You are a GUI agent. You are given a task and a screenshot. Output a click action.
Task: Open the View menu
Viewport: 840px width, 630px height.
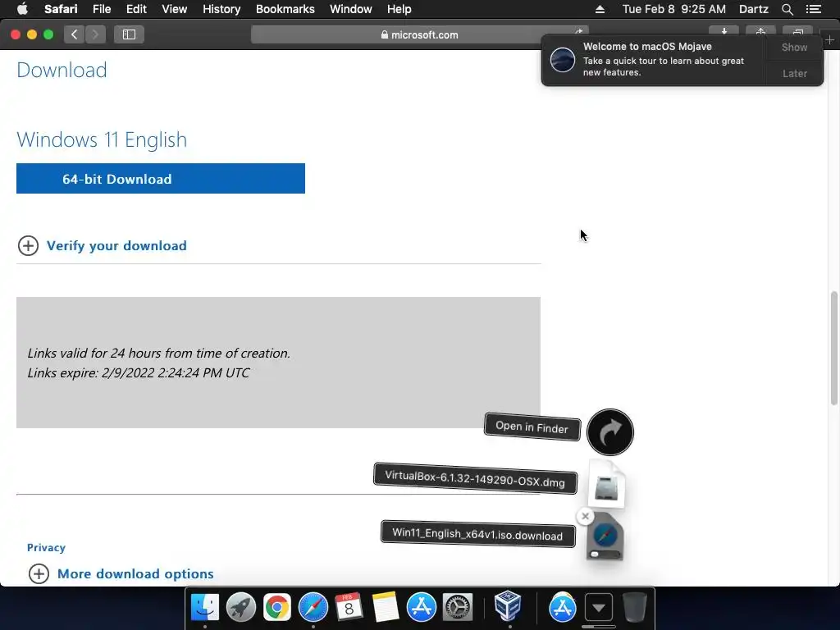point(174,9)
